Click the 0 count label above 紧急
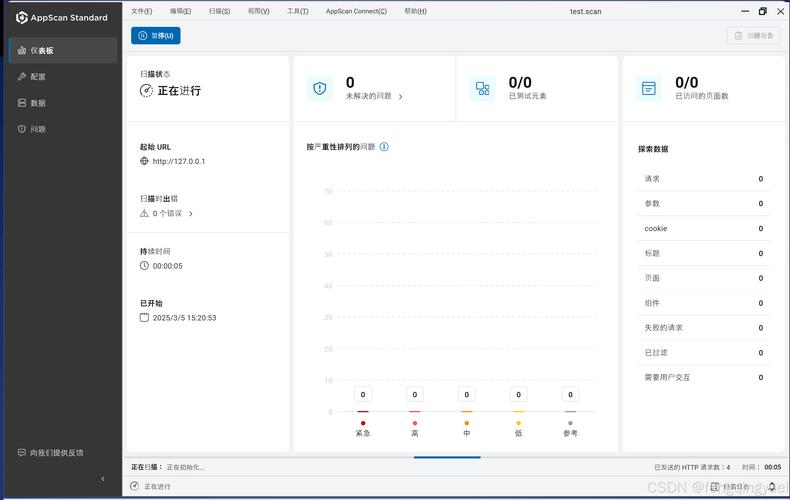Screen dimensions: 790x500 pos(363,395)
